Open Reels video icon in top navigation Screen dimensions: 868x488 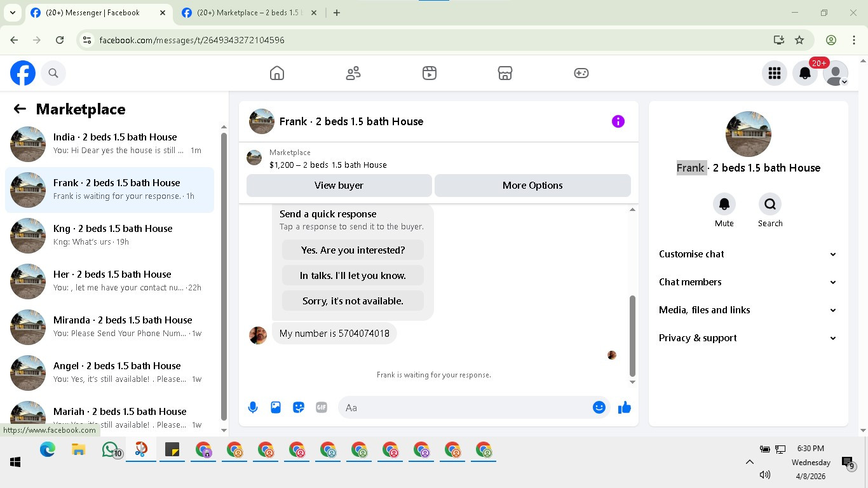click(430, 73)
